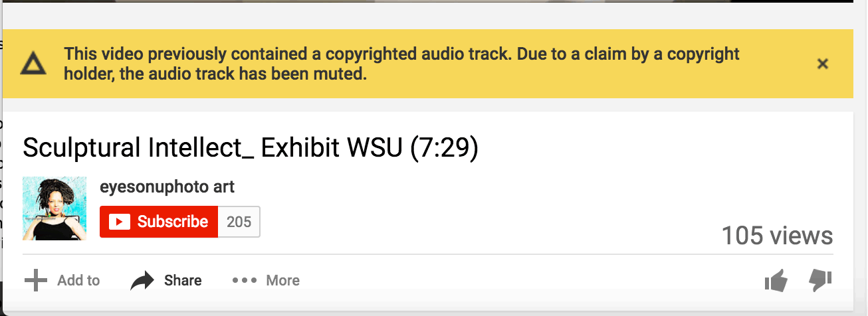Image resolution: width=868 pixels, height=316 pixels.
Task: Open the eyesonuphoto art channel avatar
Action: point(54,208)
